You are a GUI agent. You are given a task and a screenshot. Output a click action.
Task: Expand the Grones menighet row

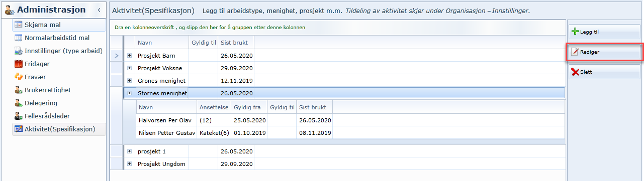point(129,80)
